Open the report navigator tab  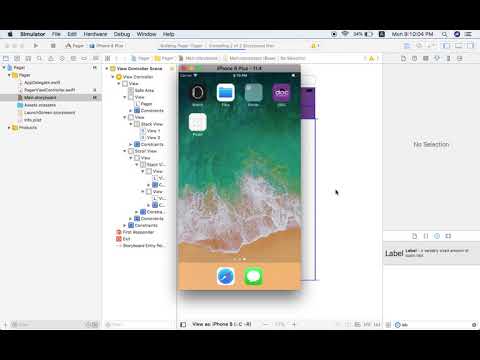96,58
